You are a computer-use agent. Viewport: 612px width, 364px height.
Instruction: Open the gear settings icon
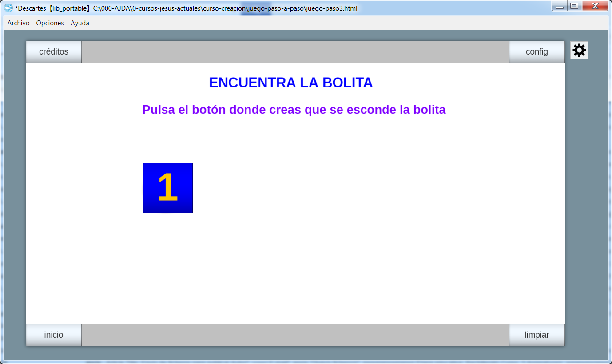[579, 51]
